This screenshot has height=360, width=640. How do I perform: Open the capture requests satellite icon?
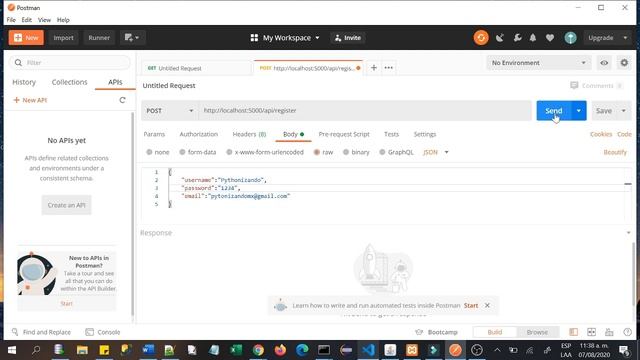[500, 38]
